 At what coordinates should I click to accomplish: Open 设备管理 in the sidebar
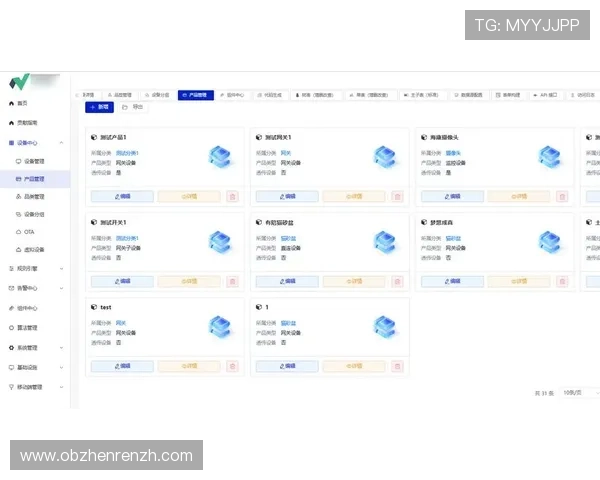click(x=35, y=161)
